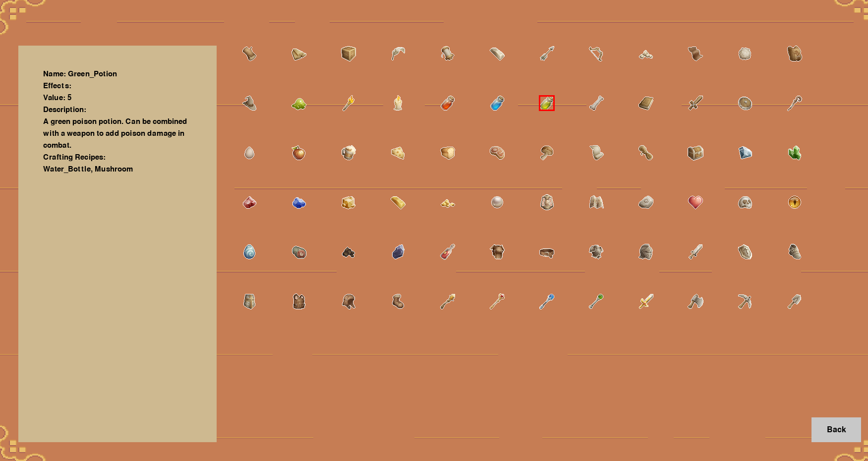Pick the arrow item icon
Viewport: 868px width, 461px height.
pos(547,54)
